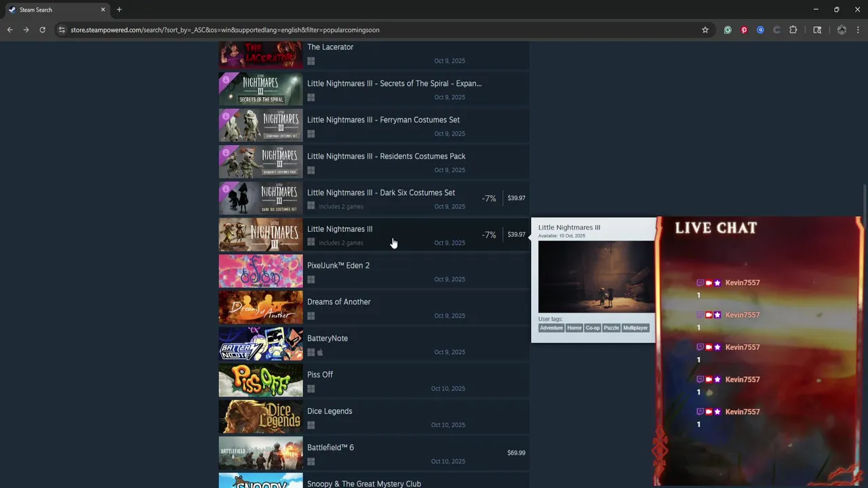The width and height of the screenshot is (868, 488).
Task: Open the Grammarly extension
Action: click(728, 30)
